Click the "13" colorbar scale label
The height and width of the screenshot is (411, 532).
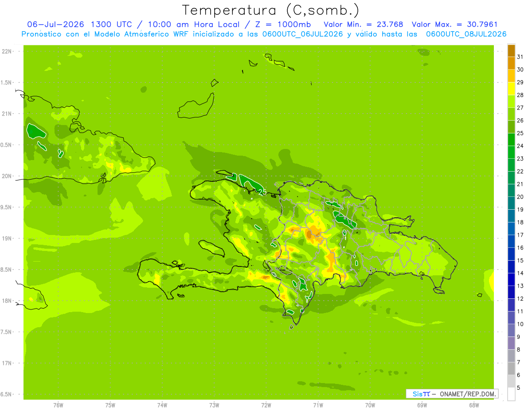[520, 286]
